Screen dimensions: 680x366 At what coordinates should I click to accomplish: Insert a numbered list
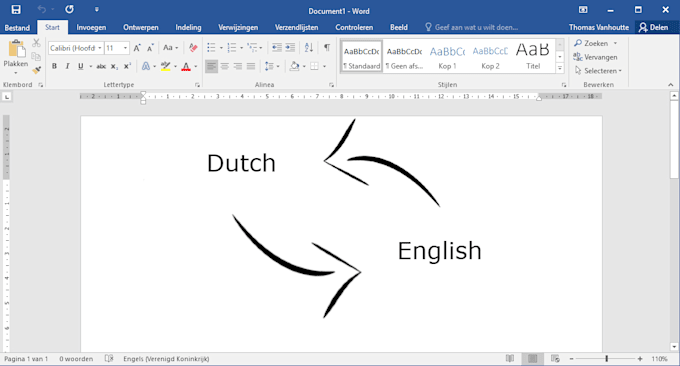coord(232,48)
